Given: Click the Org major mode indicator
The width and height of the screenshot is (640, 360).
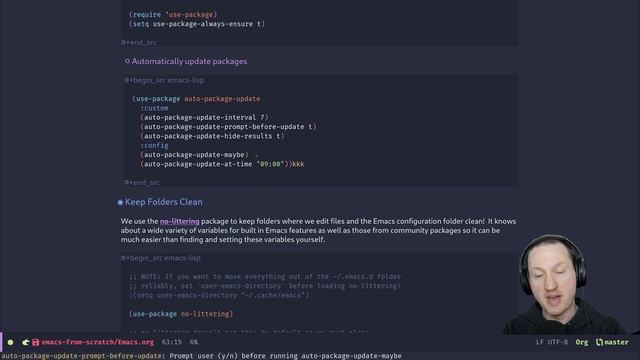Looking at the screenshot, I should (x=582, y=342).
